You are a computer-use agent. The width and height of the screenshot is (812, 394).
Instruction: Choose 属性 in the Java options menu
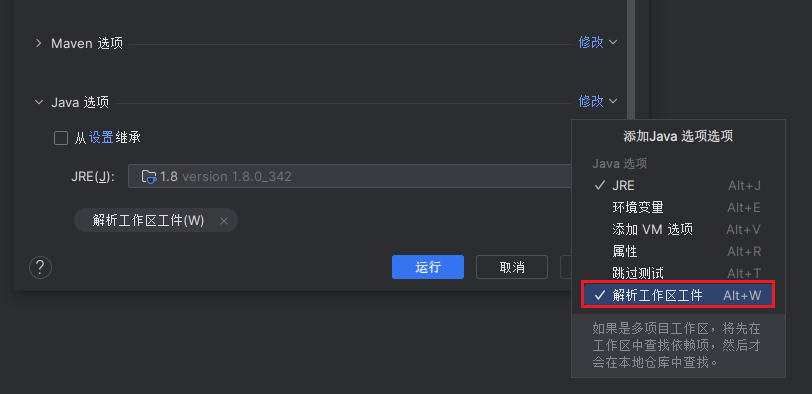point(678,252)
